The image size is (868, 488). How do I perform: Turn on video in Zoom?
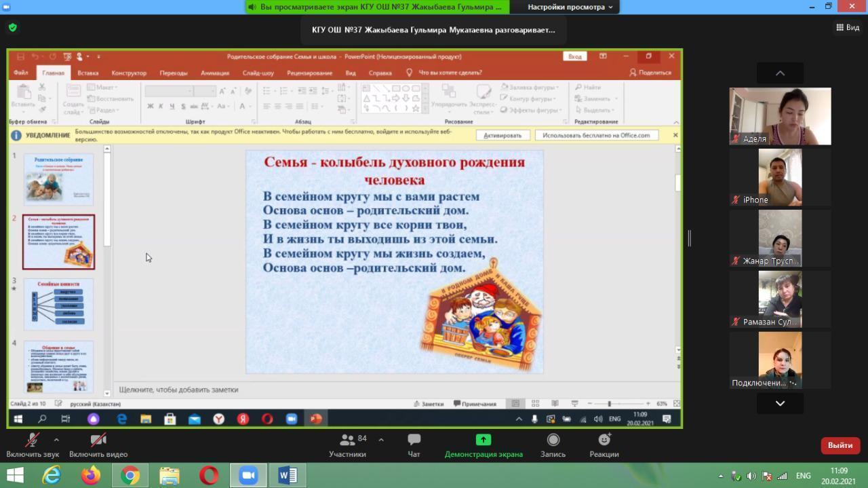coord(98,445)
